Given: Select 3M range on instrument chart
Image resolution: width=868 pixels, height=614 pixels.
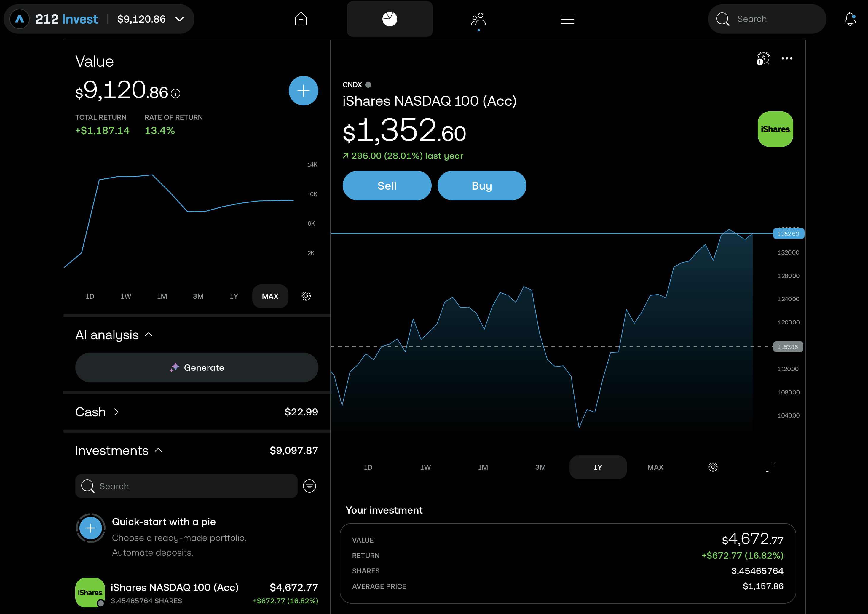Looking at the screenshot, I should coord(540,467).
